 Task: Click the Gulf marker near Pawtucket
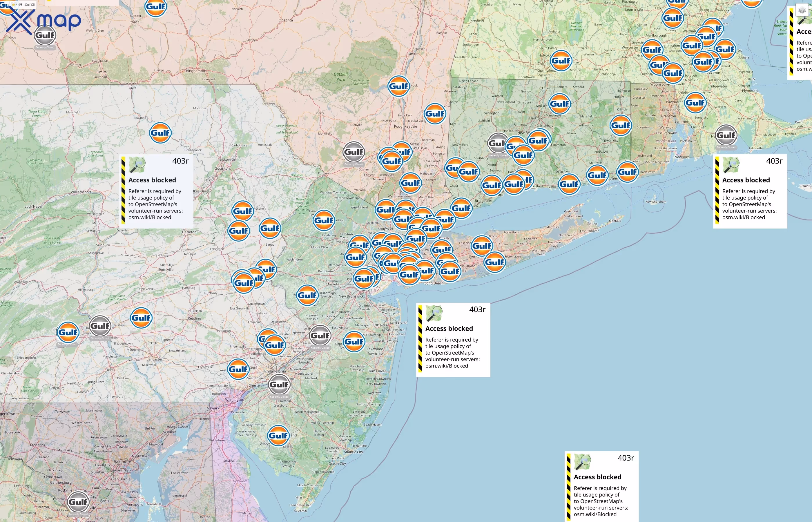[x=695, y=103]
